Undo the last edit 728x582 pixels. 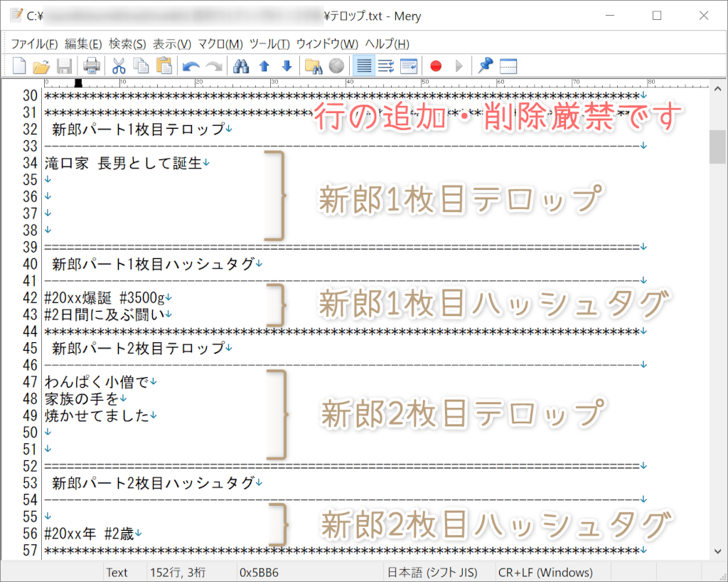(x=190, y=65)
